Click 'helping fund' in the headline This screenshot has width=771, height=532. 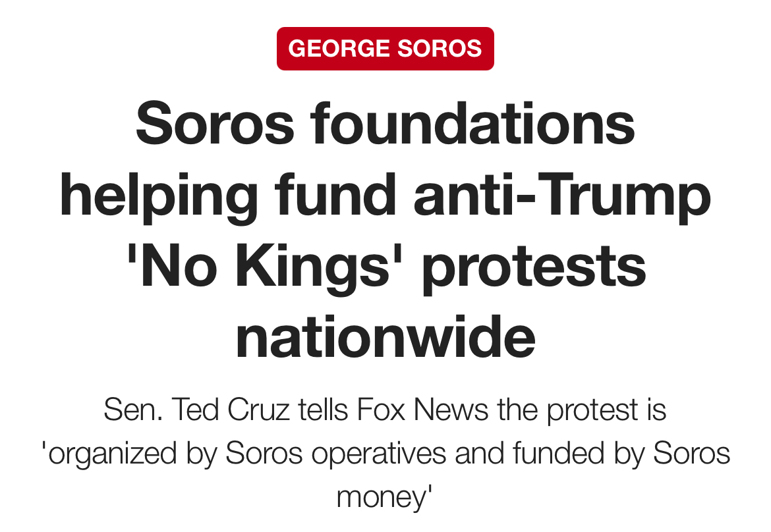click(x=229, y=196)
